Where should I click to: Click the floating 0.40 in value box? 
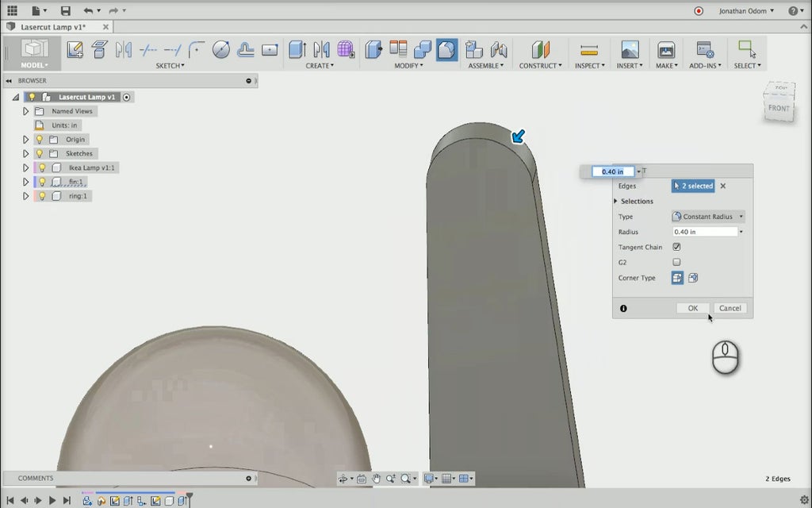613,171
